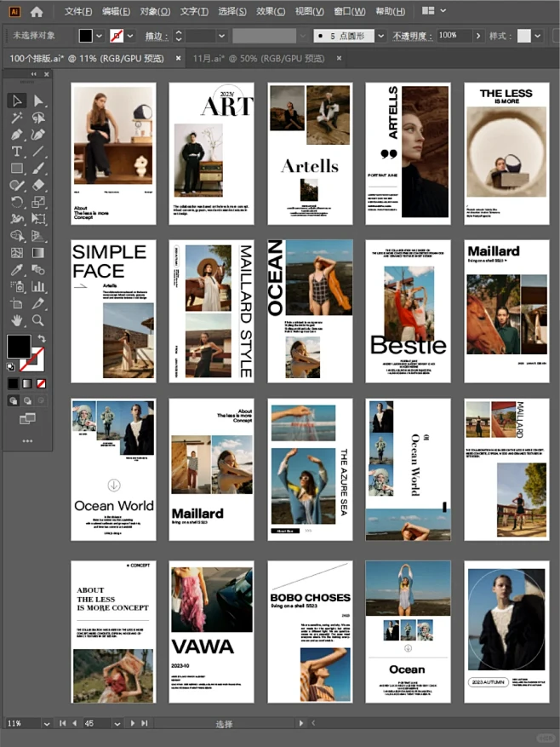Image resolution: width=560 pixels, height=747 pixels.
Task: Select the Type tool
Action: tap(17, 152)
